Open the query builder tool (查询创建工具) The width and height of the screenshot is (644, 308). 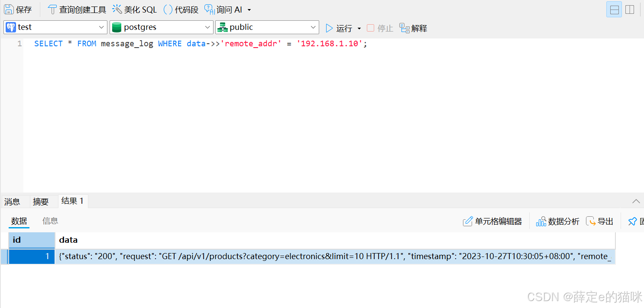click(77, 10)
